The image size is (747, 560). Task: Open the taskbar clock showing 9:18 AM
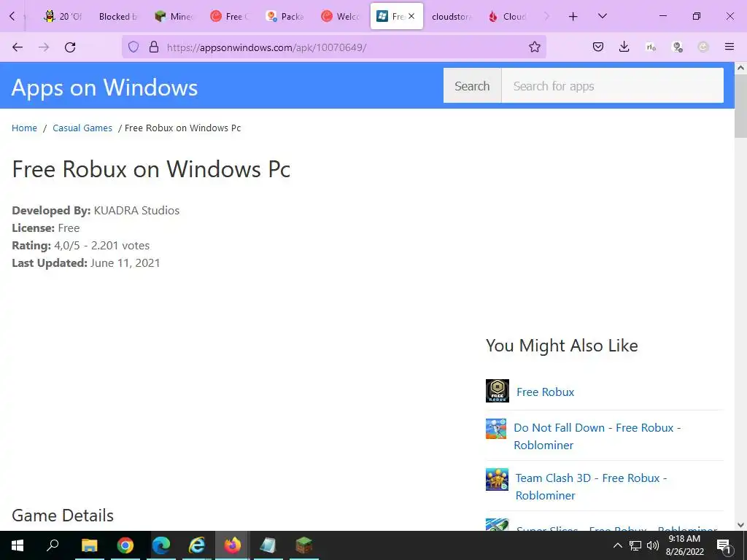[x=684, y=545]
